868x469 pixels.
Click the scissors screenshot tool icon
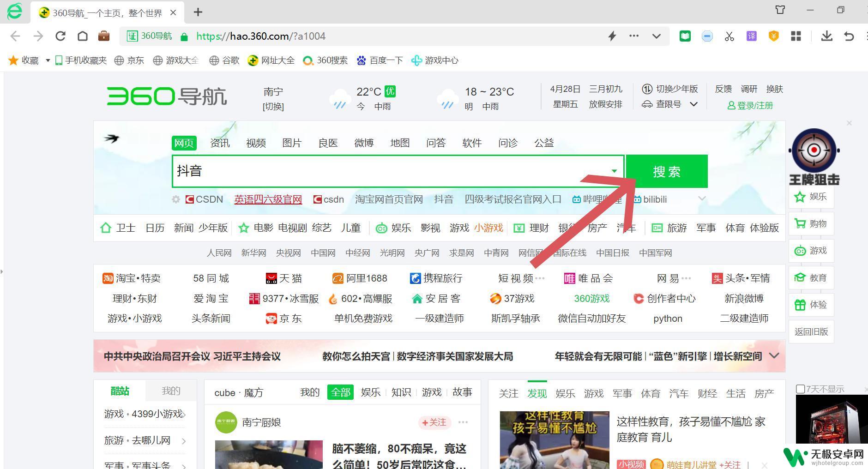point(729,36)
